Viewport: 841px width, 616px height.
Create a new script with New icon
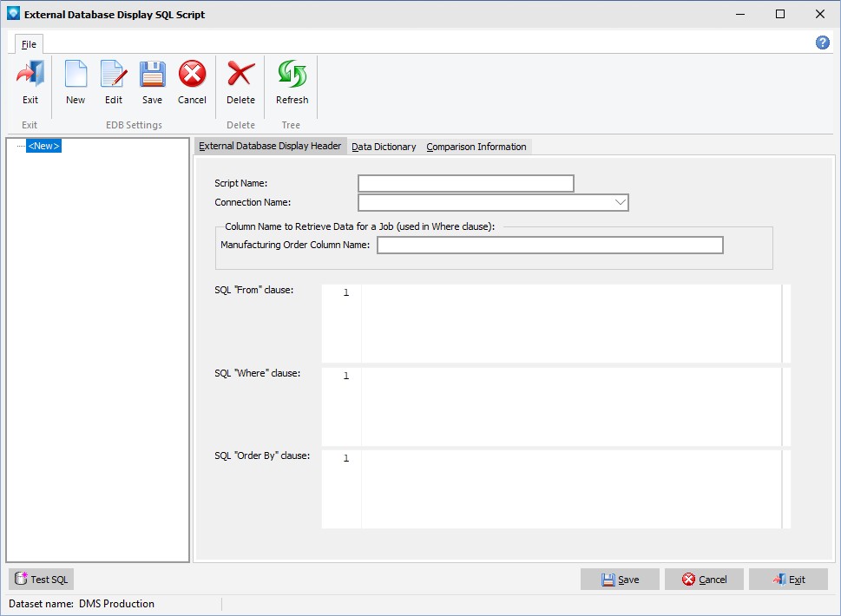76,75
